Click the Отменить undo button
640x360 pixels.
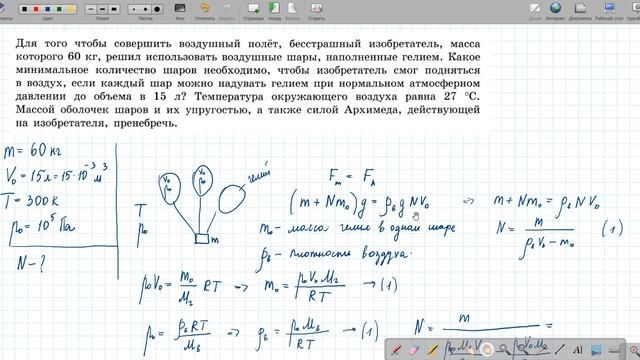[204, 10]
